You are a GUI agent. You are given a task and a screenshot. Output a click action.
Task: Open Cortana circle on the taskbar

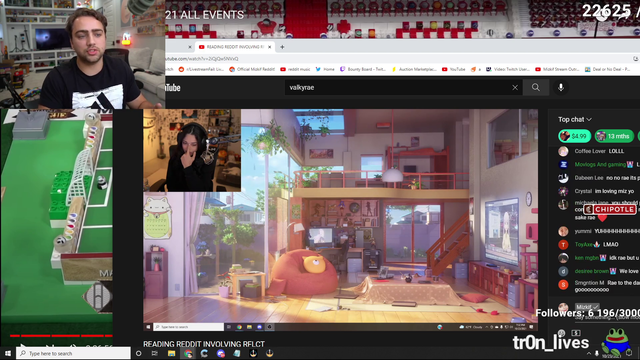point(138,353)
